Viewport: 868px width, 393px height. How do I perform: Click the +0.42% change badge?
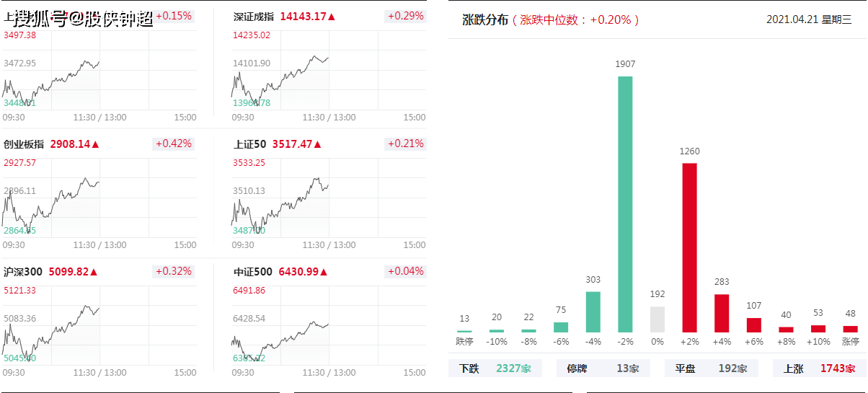coord(173,143)
